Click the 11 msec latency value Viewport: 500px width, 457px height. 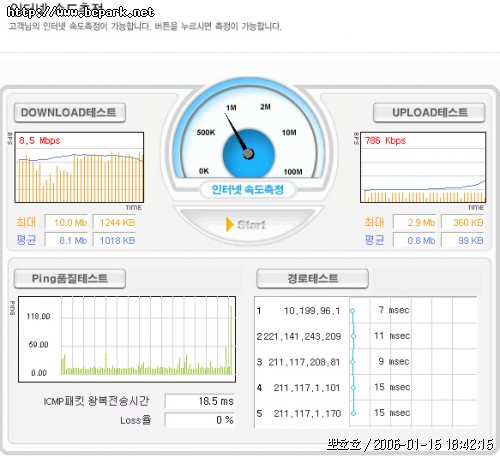(392, 336)
